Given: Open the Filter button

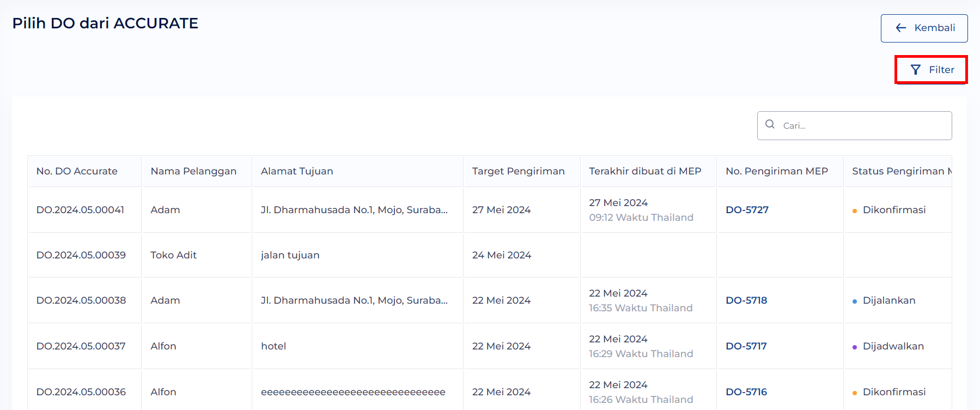Looking at the screenshot, I should point(931,70).
